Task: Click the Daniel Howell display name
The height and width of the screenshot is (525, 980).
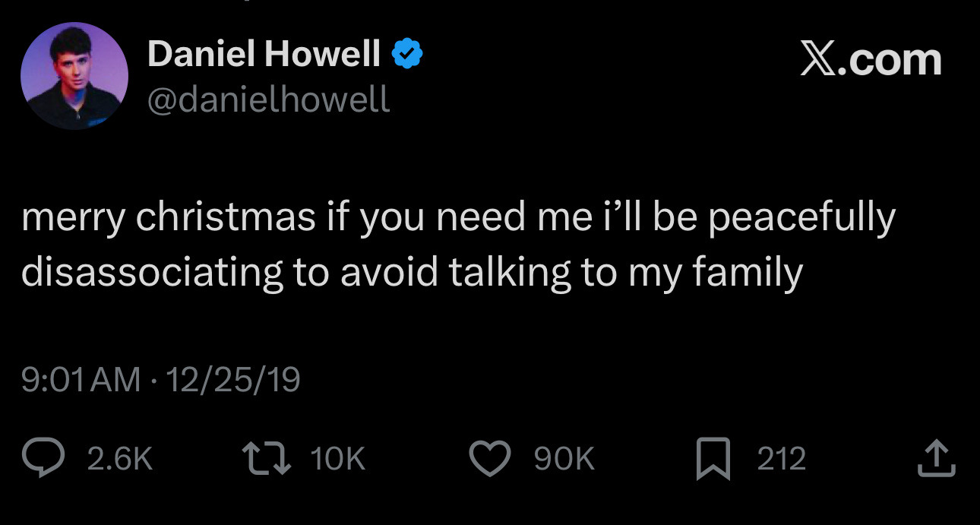Action: 264,54
